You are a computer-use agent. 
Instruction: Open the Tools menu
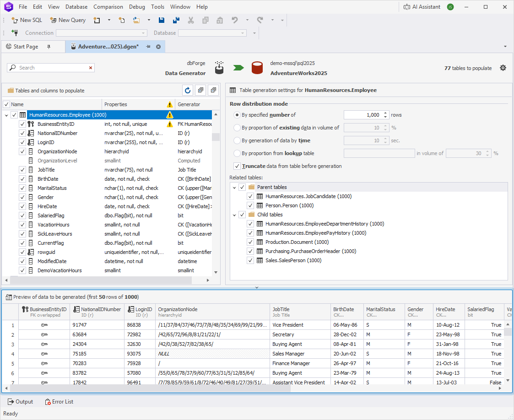click(x=157, y=7)
